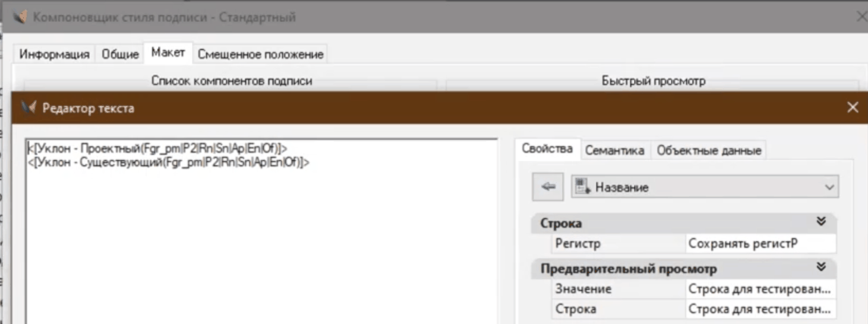Select the Свойства tab

(547, 150)
